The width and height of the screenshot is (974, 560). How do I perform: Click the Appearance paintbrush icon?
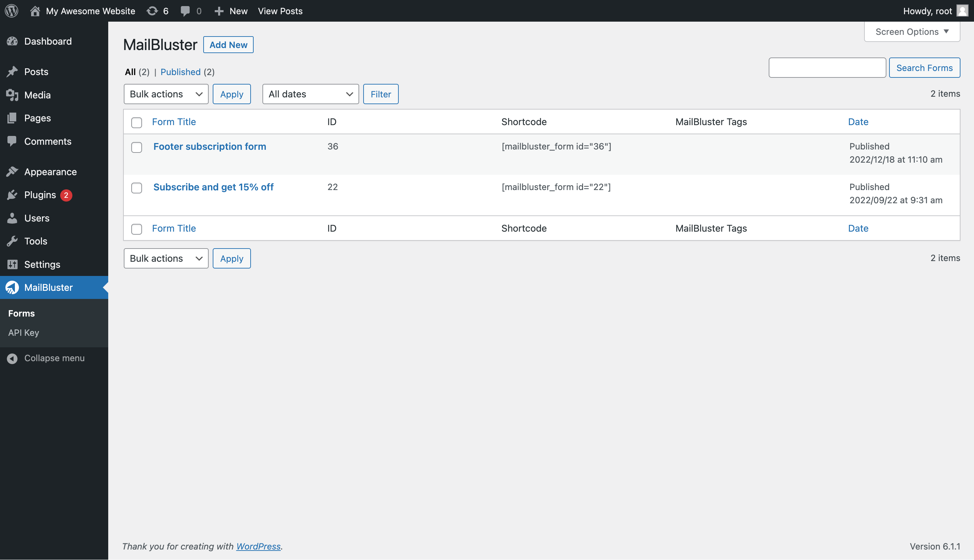click(x=12, y=171)
